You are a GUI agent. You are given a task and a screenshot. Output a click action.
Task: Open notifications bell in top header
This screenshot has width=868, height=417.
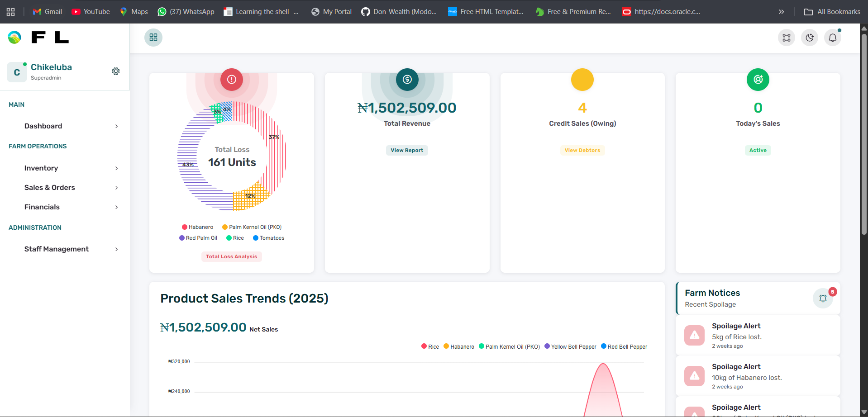833,38
